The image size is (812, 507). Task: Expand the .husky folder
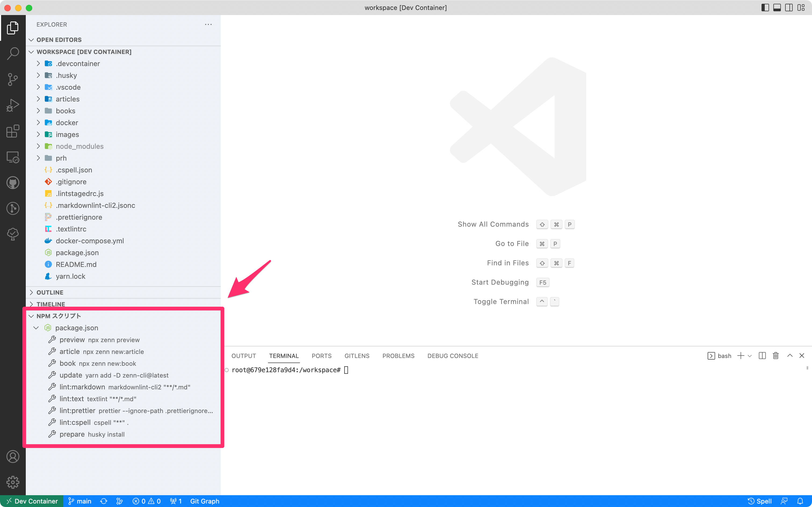pyautogui.click(x=123, y=75)
